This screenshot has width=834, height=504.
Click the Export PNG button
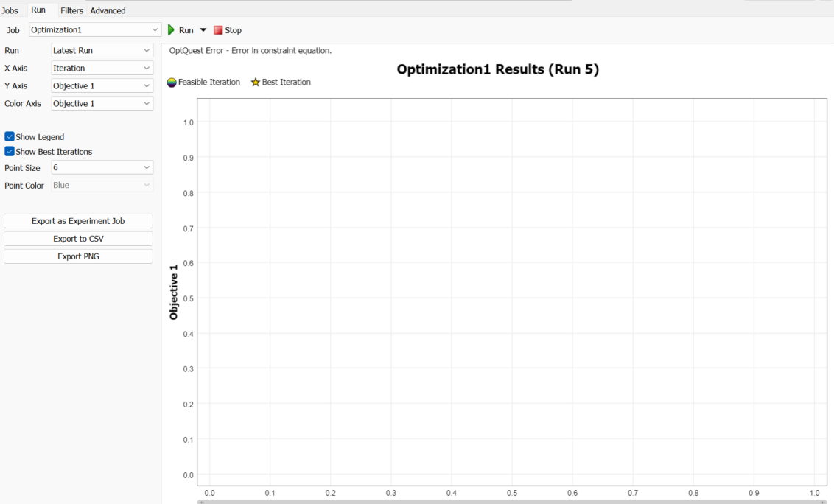point(78,256)
